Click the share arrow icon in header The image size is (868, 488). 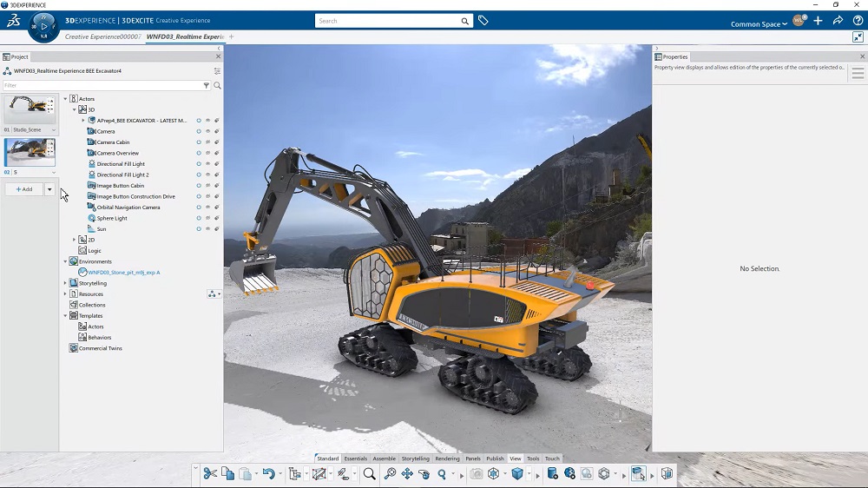(x=838, y=21)
